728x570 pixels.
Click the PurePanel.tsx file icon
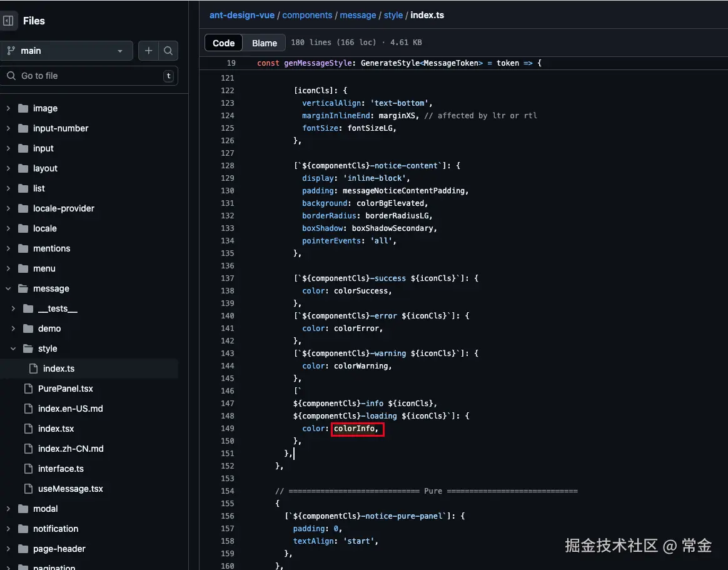[x=28, y=389]
